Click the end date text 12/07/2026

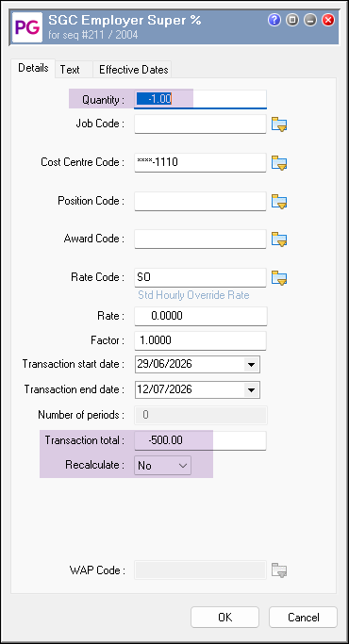tap(164, 389)
